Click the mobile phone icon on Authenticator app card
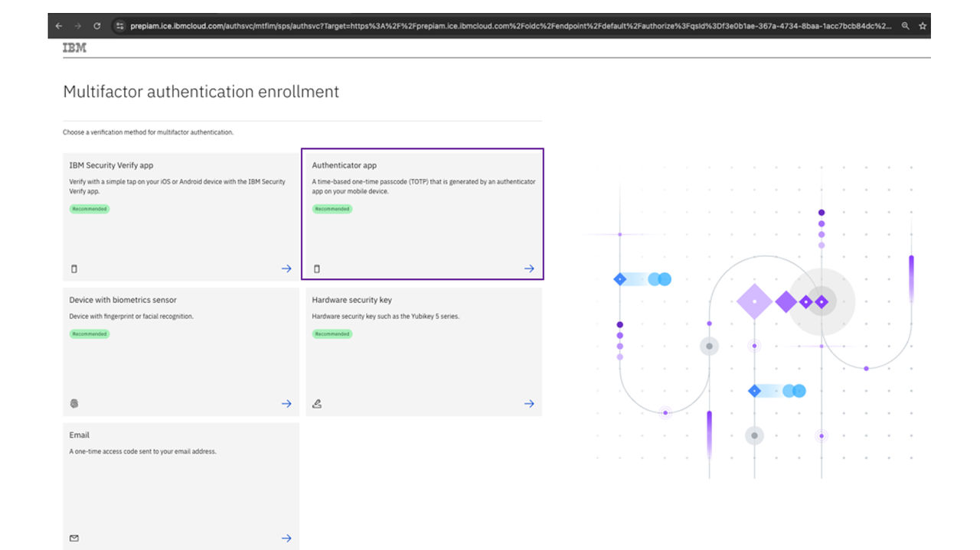The width and height of the screenshot is (980, 550). pyautogui.click(x=317, y=269)
